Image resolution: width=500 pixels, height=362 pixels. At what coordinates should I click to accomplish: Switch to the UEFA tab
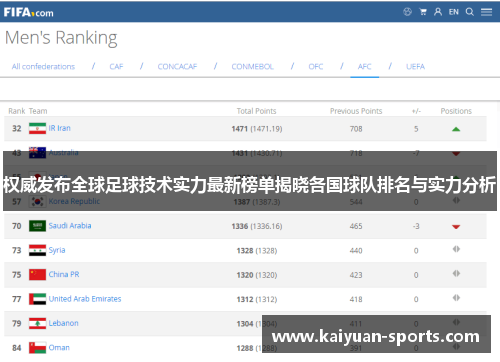(415, 67)
